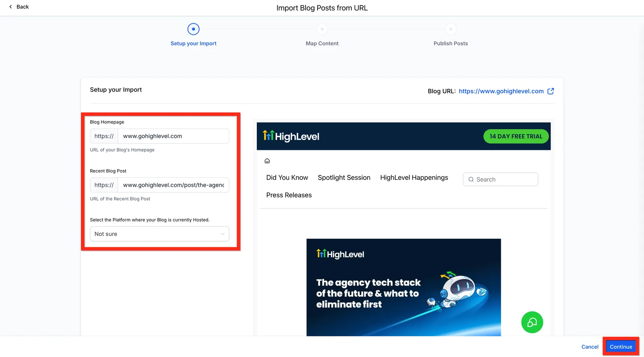Viewport: 644px width, 357px height.
Task: Click the https:// prefix of Recent Blog Post
Action: (x=104, y=185)
